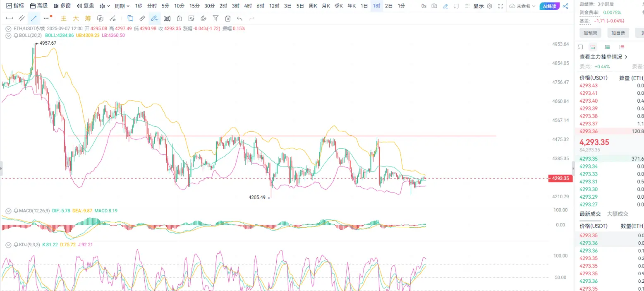Image resolution: width=644 pixels, height=291 pixels.
Task: Enter fullscreen chart mode
Action: [500, 6]
